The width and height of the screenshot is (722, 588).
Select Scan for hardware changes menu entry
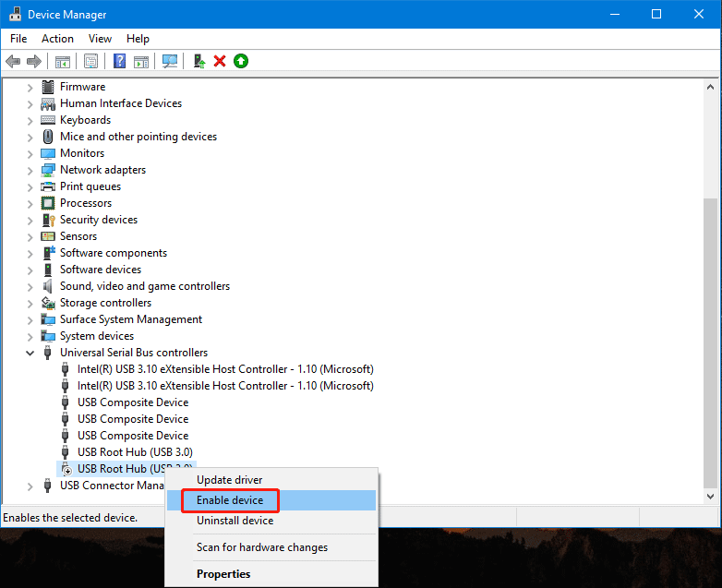click(271, 547)
